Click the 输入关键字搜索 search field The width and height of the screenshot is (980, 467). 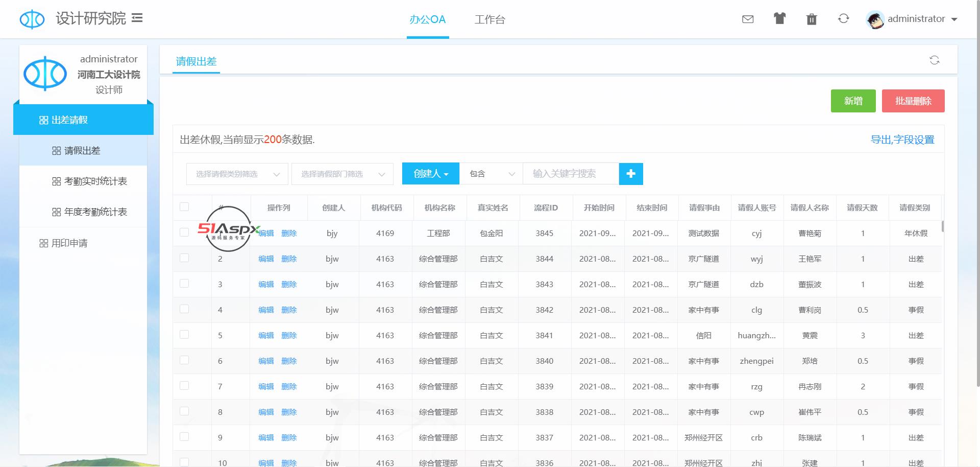pyautogui.click(x=570, y=174)
